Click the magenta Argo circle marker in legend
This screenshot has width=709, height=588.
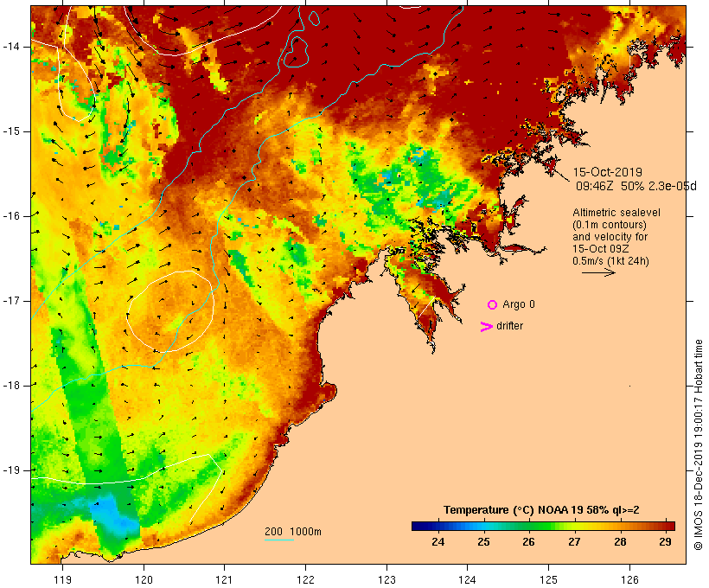(493, 305)
